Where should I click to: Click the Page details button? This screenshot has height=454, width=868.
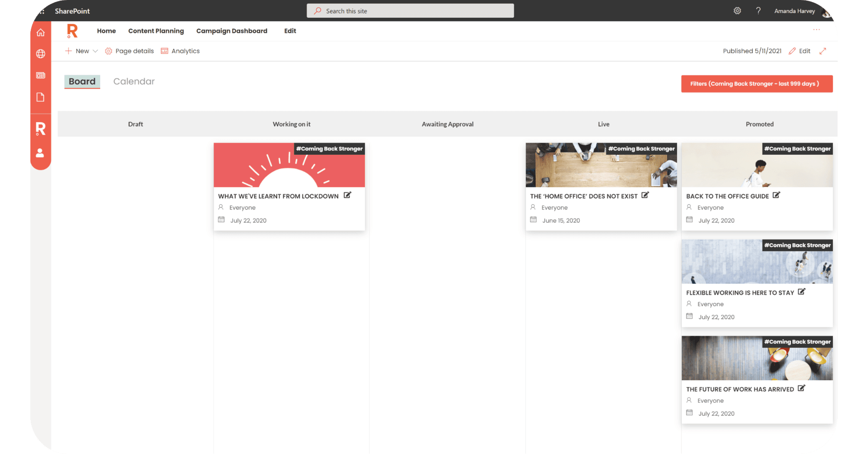pos(129,51)
